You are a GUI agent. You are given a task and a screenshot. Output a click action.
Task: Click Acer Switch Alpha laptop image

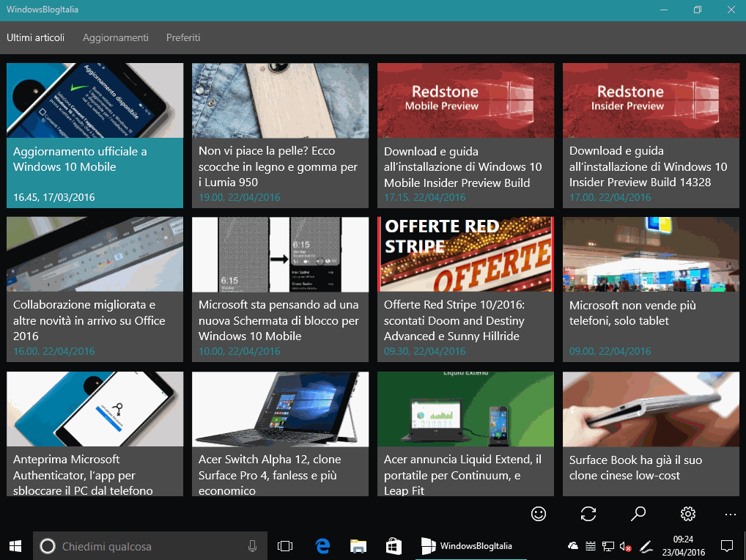coord(280,409)
